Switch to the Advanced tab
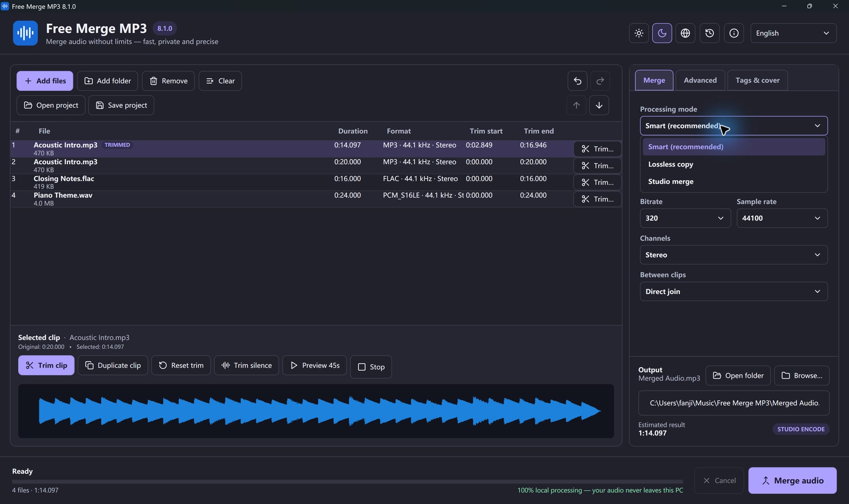849x504 pixels. click(x=700, y=80)
